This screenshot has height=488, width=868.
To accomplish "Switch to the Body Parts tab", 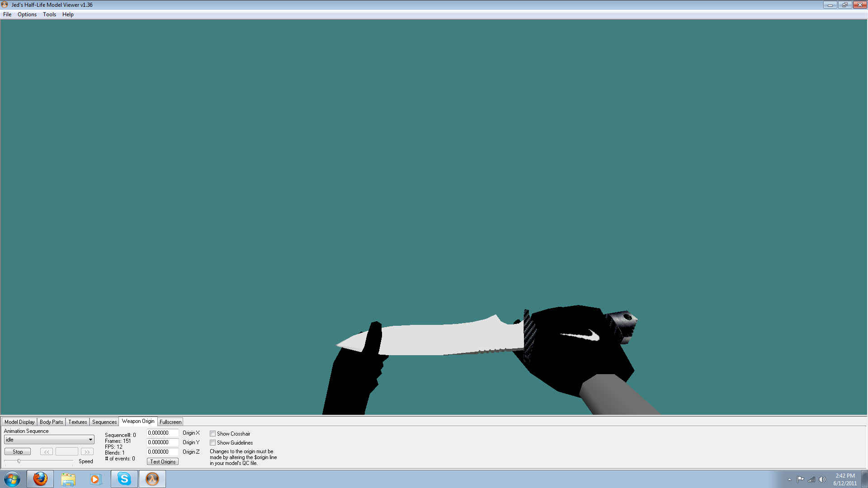I will 51,422.
